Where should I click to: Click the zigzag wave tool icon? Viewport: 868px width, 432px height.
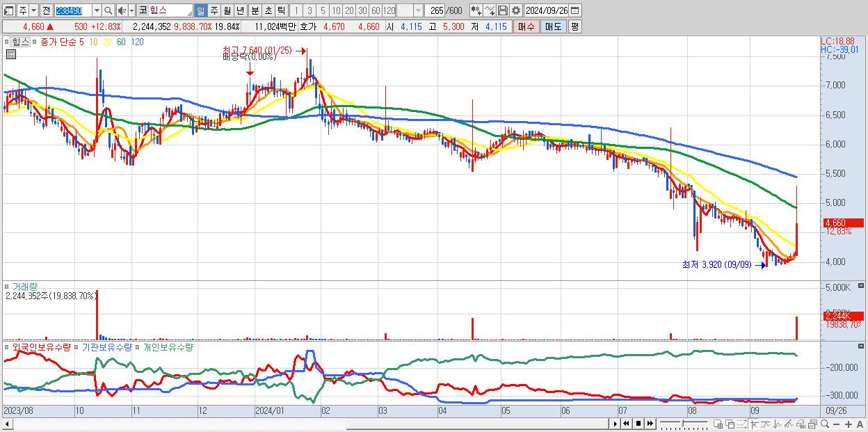coord(777,424)
